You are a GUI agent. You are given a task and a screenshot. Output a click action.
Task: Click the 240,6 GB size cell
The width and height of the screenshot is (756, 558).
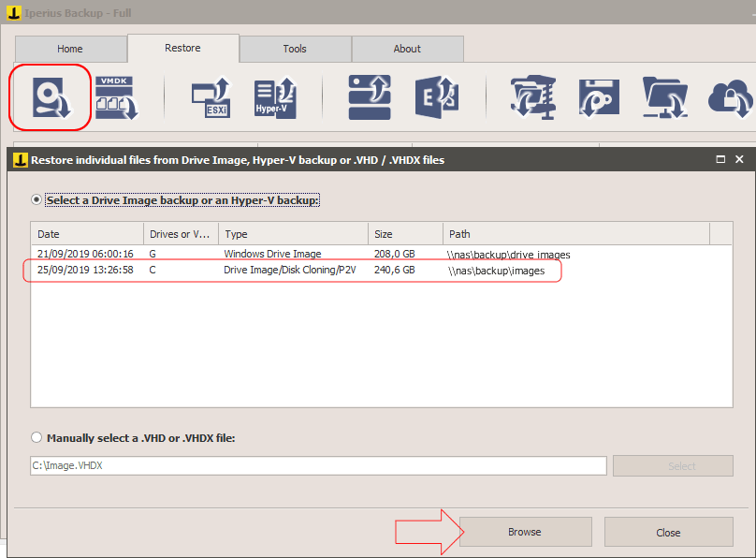click(x=395, y=270)
